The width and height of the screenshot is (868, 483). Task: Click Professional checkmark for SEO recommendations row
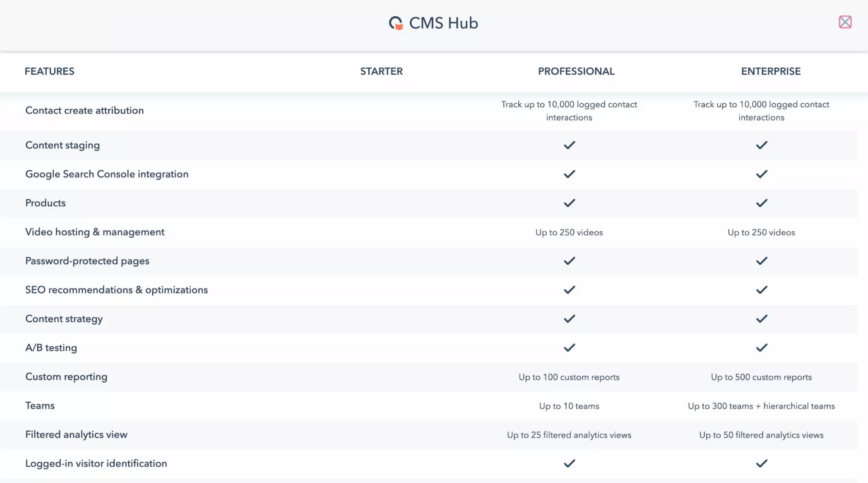click(569, 290)
